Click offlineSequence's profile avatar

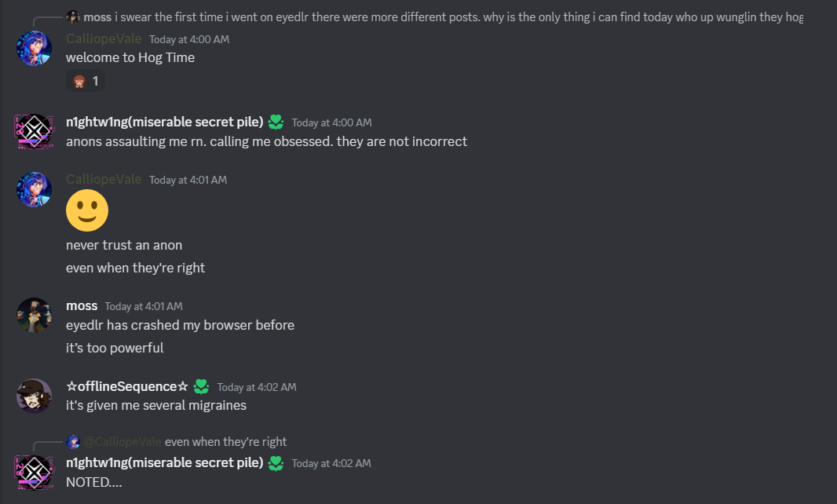[35, 396]
